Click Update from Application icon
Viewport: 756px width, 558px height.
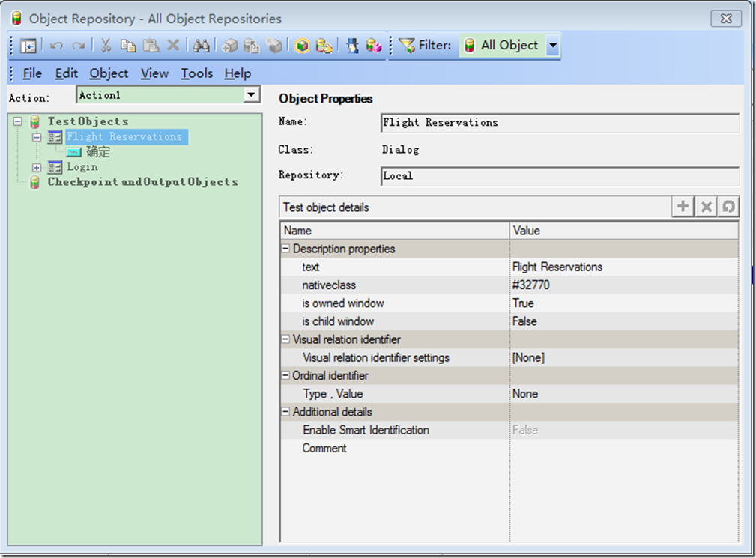click(251, 45)
